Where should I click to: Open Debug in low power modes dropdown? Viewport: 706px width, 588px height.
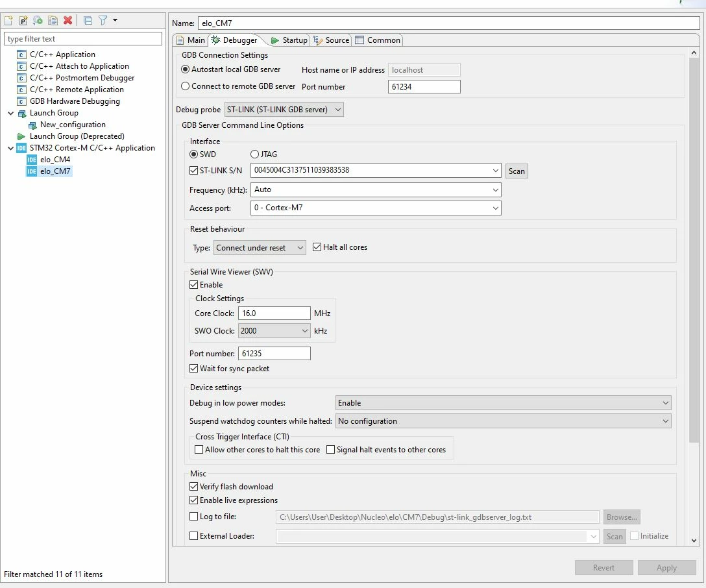(504, 403)
